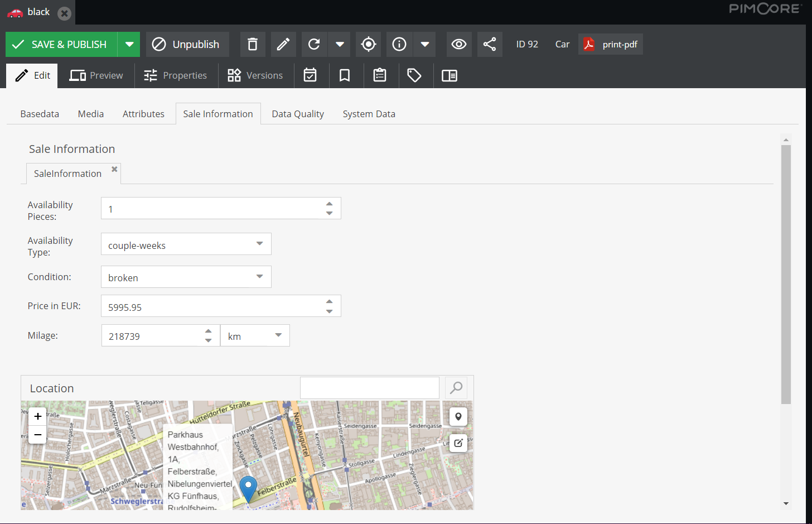Decrease Price in EUR with down arrow

click(x=330, y=311)
